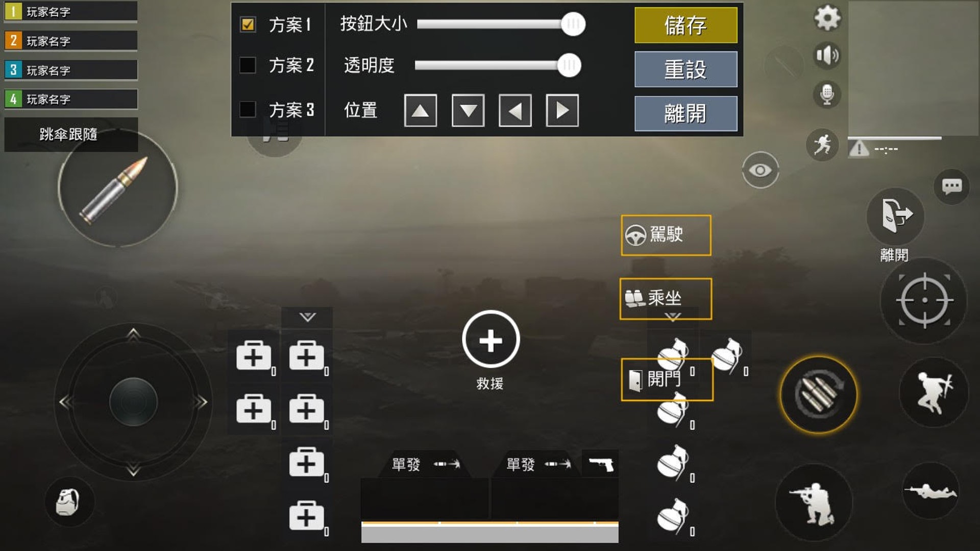This screenshot has width=980, height=551.
Task: Open the backpack inventory icon
Action: (x=68, y=502)
